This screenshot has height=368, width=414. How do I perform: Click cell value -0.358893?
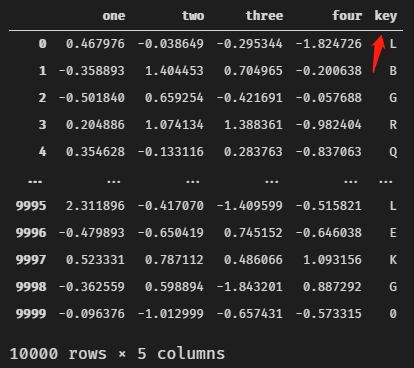[92, 71]
